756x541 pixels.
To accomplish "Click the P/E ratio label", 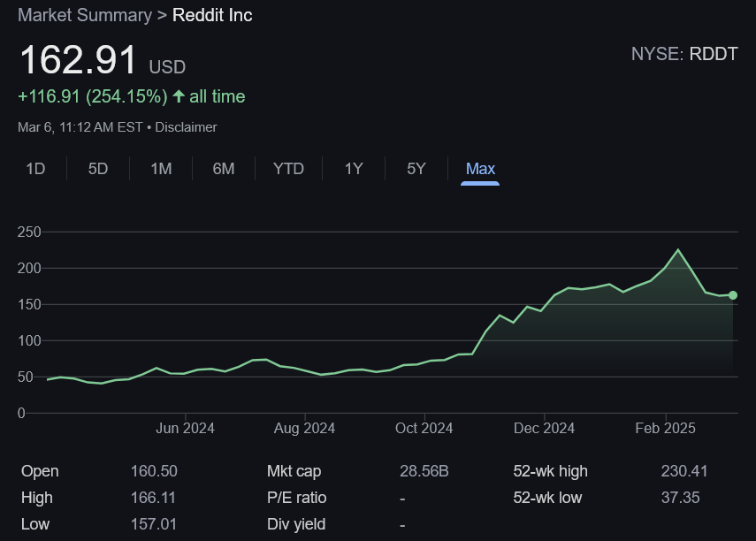I will tap(296, 498).
